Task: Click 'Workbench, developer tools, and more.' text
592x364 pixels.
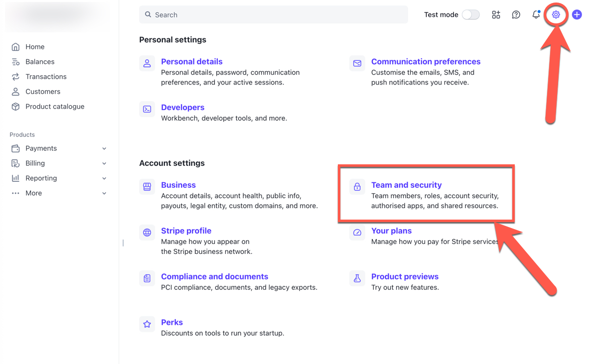Action: [x=224, y=119]
